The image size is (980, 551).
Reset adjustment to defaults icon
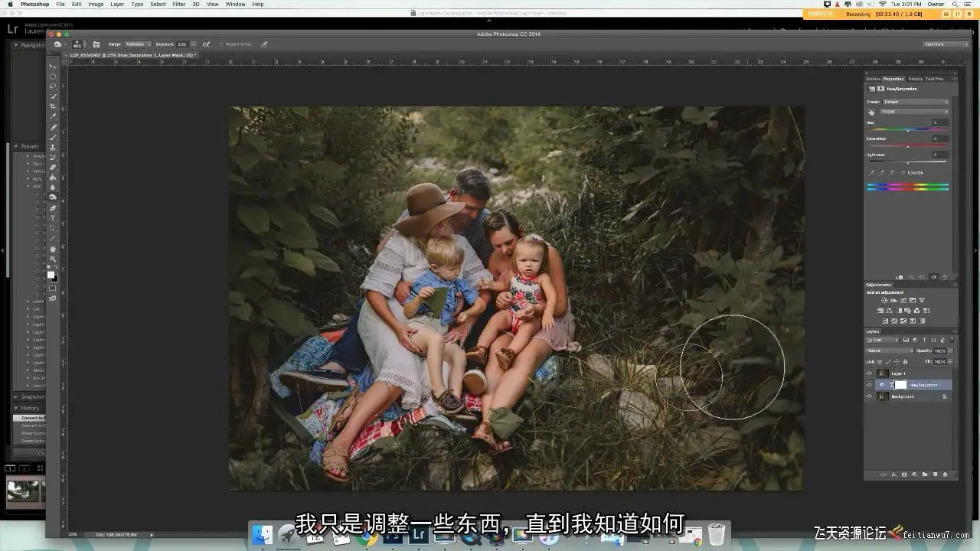coord(922,277)
